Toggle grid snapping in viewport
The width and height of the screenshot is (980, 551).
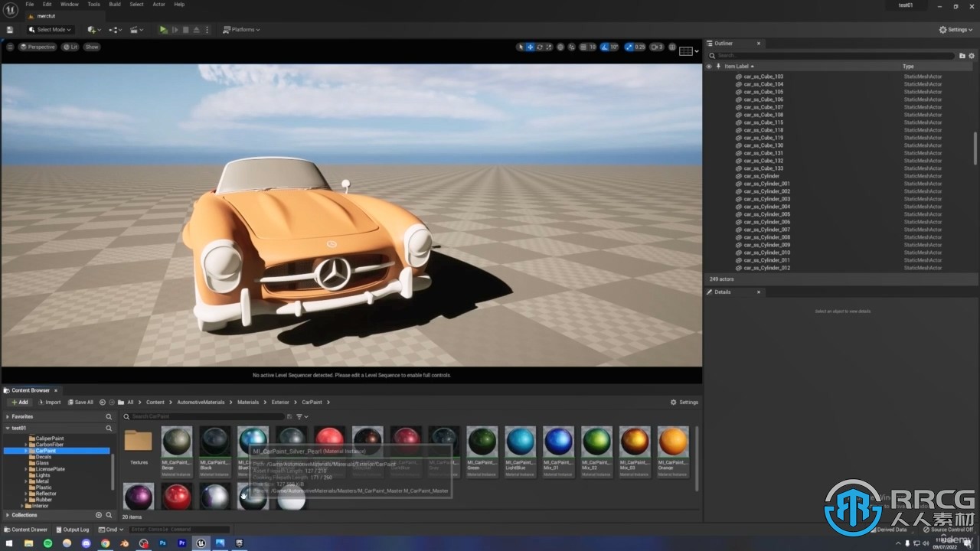point(582,47)
